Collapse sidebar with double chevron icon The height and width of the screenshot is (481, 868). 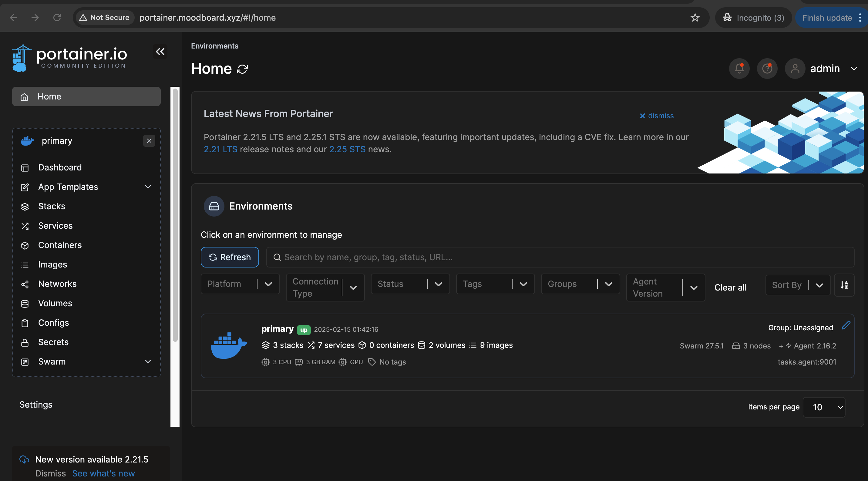tap(160, 52)
